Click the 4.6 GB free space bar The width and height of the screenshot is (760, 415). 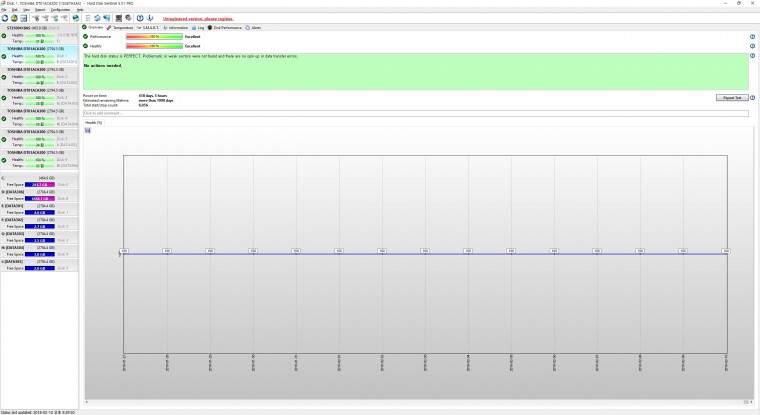[x=40, y=212]
